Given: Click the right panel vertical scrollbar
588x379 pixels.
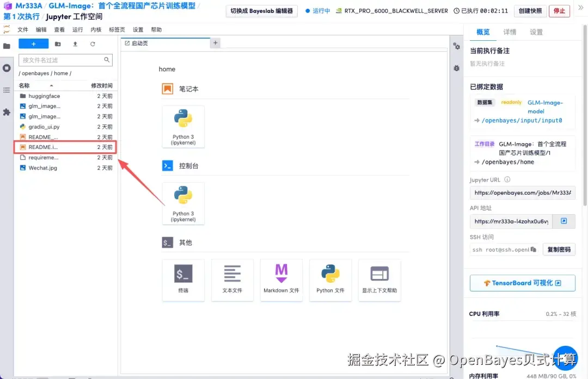Looking at the screenshot, I should coord(585,116).
